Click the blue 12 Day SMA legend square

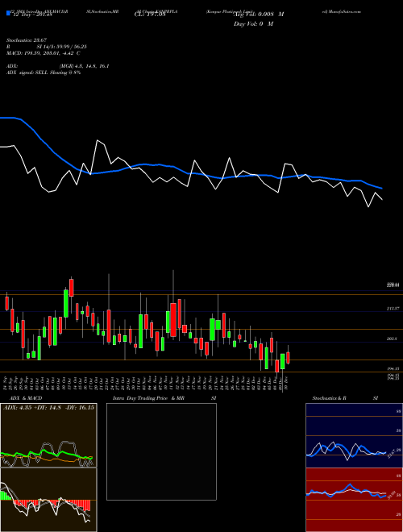tap(8, 13)
